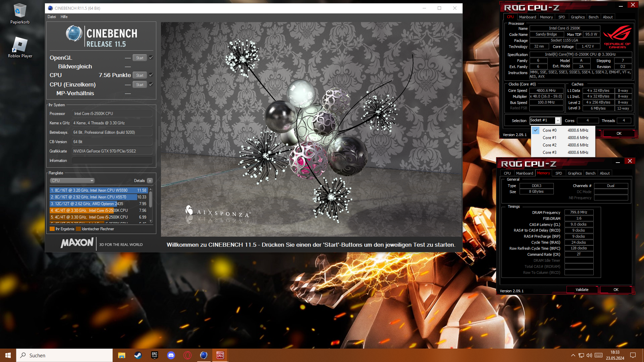Screen dimensions: 644x362
Task: Launch Steam from the taskbar
Action: coord(138,355)
